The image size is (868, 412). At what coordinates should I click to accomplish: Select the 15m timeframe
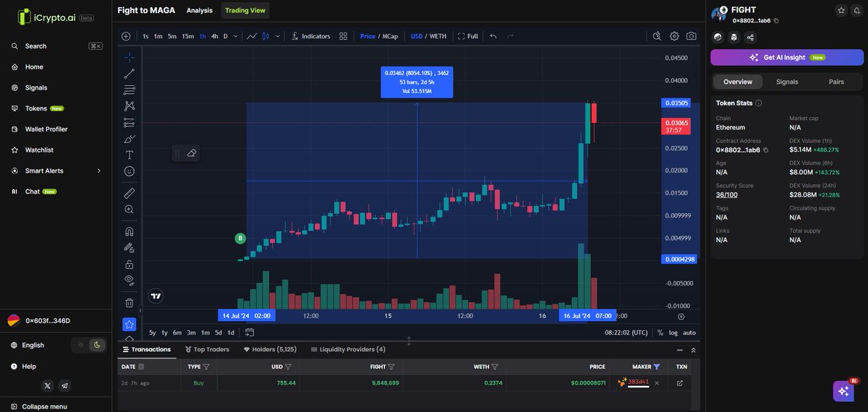(187, 36)
